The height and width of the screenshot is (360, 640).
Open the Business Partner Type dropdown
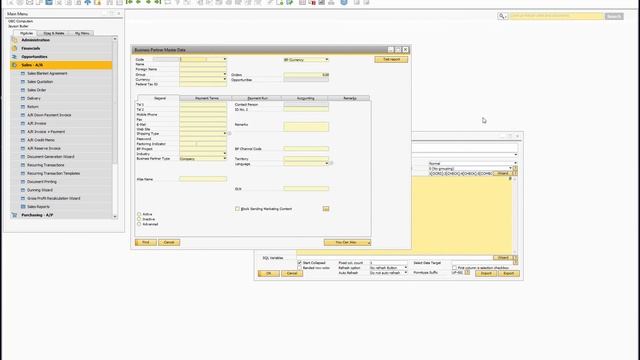tap(224, 158)
